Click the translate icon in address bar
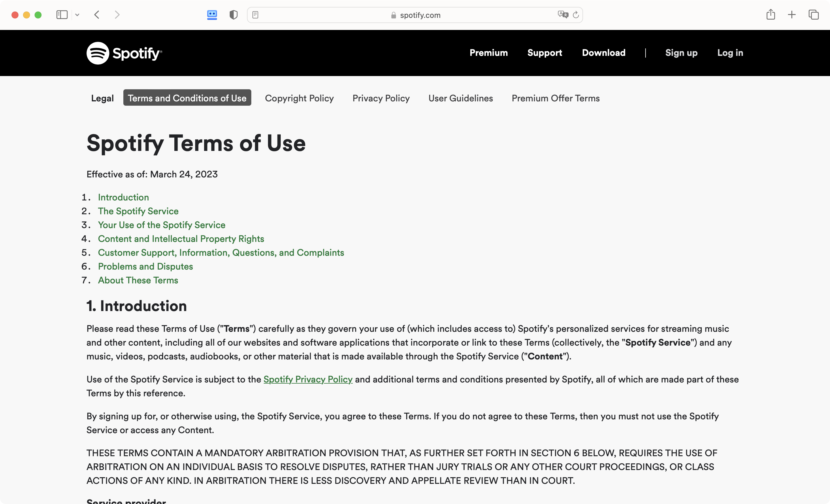Screen dimensions: 830x504 [x=563, y=15]
